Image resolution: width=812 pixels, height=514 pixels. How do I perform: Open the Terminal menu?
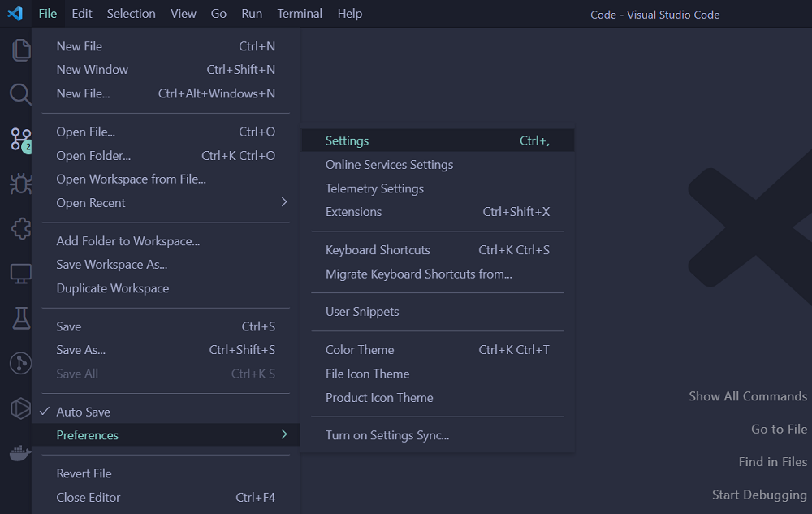coord(300,14)
